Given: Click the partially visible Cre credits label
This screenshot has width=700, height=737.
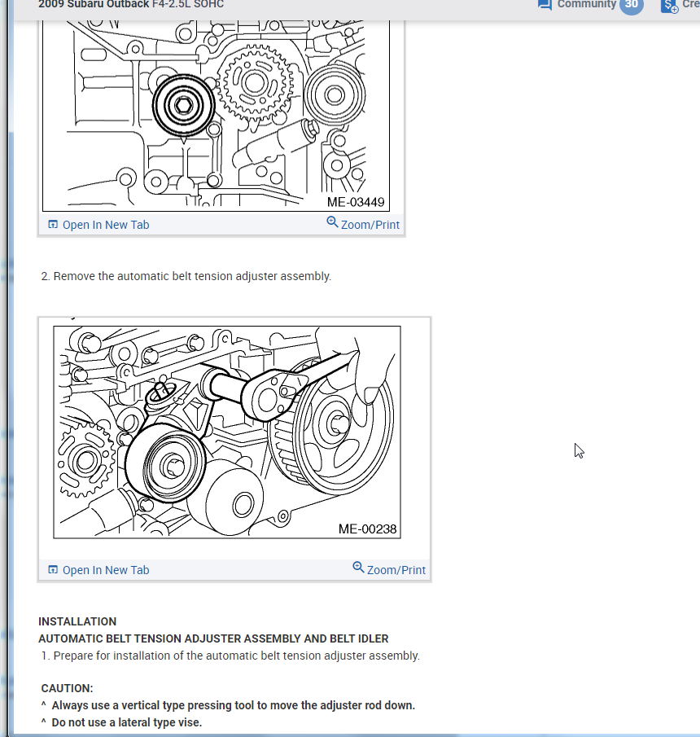Looking at the screenshot, I should [690, 4].
